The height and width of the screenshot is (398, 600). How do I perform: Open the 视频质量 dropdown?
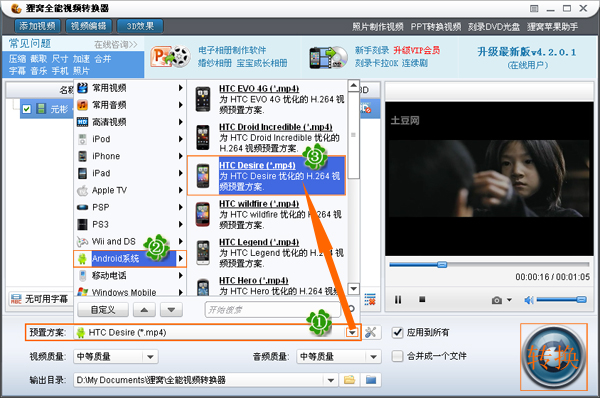[x=116, y=357]
